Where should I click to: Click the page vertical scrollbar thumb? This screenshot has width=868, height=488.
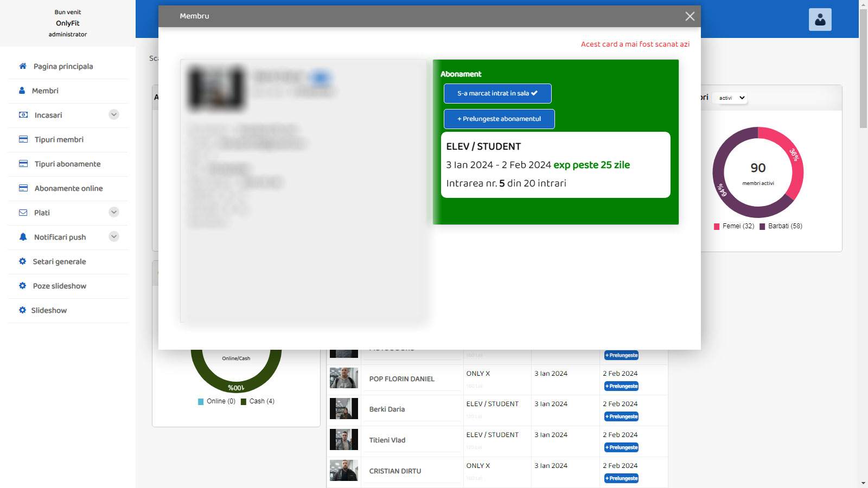coord(863,68)
